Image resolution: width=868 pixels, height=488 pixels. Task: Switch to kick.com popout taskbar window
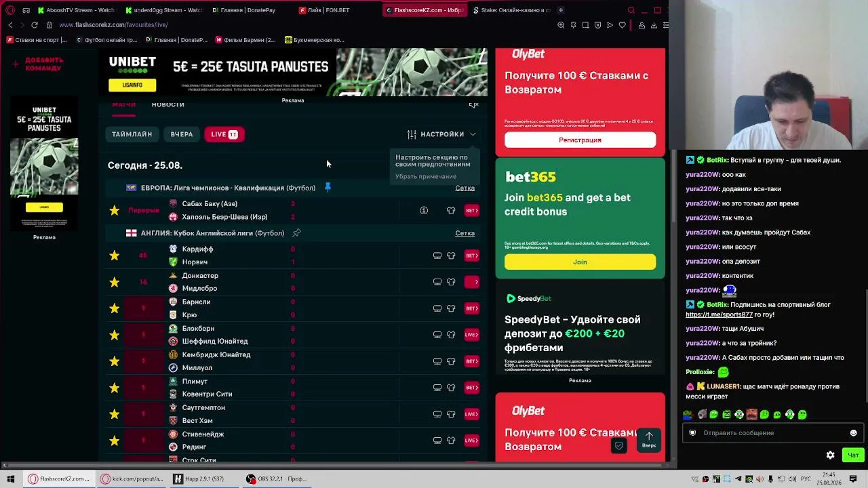coord(132,479)
